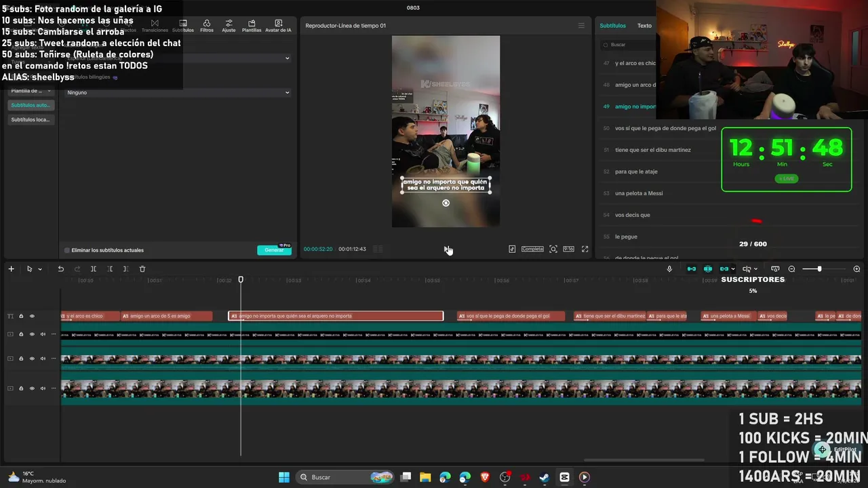Toggle auto snapping on timeline

tap(708, 269)
